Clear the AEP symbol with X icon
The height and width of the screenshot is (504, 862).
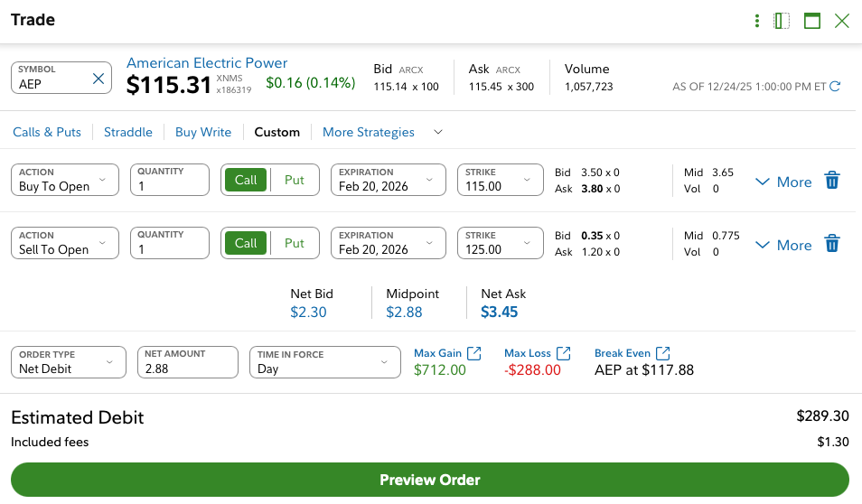point(98,79)
